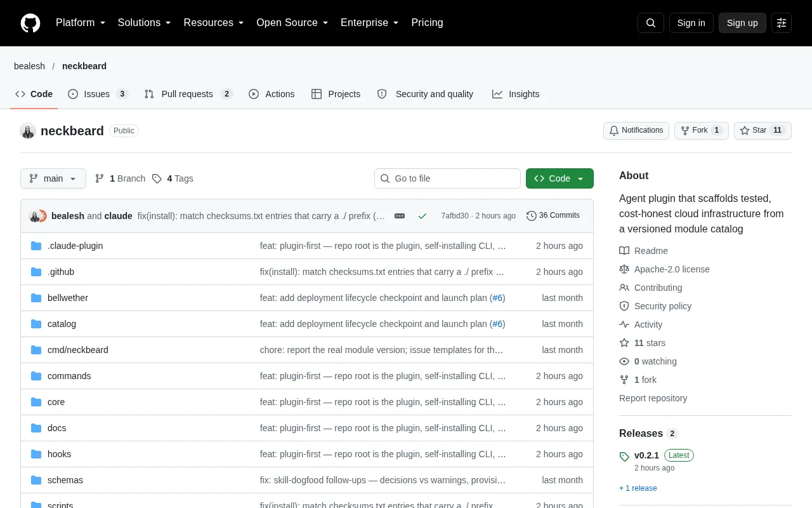Expand the Open Source navigation menu
The image size is (812, 508).
click(x=292, y=23)
